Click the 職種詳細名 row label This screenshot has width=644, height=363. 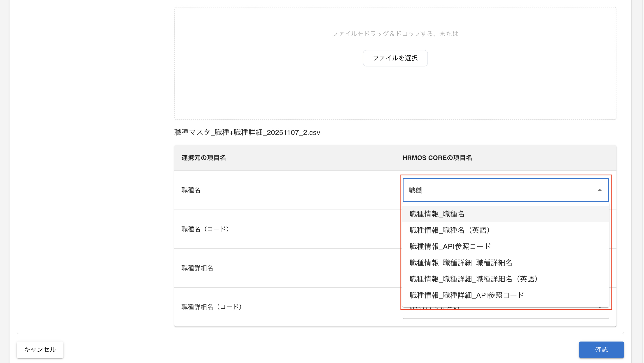[197, 268]
